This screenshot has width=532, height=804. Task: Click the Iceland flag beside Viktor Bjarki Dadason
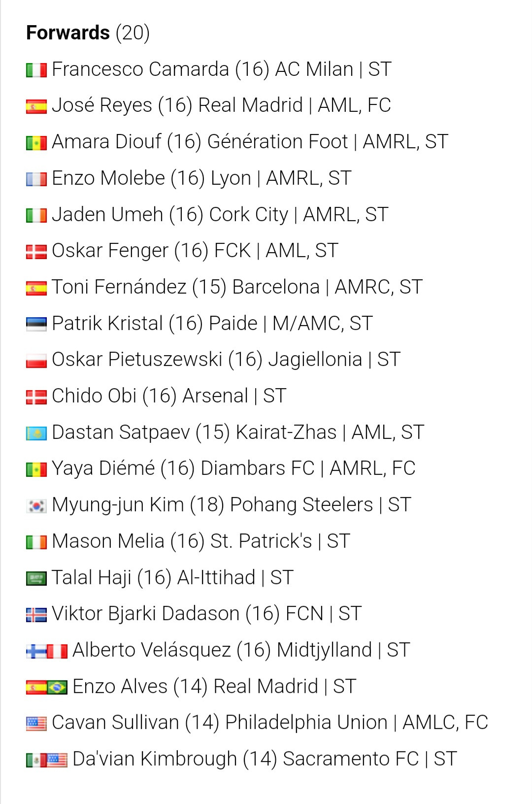tap(36, 615)
